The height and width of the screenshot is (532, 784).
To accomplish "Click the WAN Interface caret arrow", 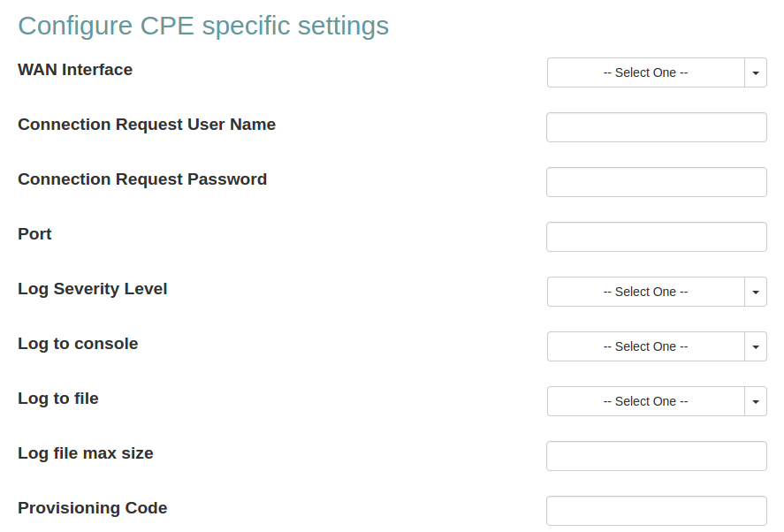I will [756, 72].
